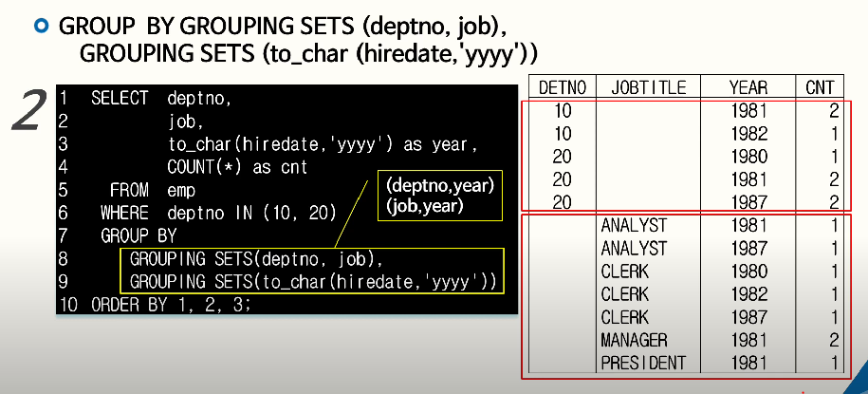This screenshot has height=394, width=868.
Task: Select the PRESIDENT job title cell
Action: [x=643, y=363]
